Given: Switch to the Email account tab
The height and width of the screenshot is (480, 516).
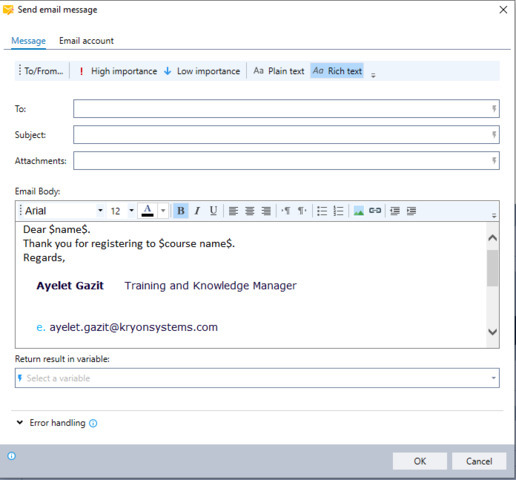Looking at the screenshot, I should click(x=86, y=41).
